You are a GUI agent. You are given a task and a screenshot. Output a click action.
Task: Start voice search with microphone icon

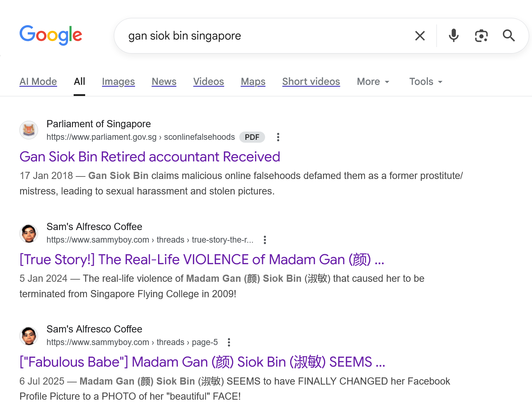pyautogui.click(x=453, y=36)
